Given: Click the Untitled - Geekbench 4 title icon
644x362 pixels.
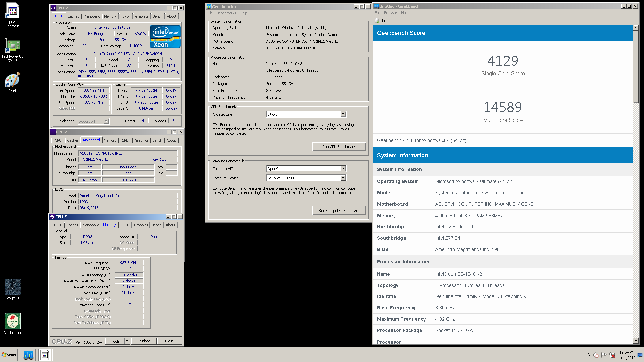Looking at the screenshot, I should pyautogui.click(x=376, y=6).
